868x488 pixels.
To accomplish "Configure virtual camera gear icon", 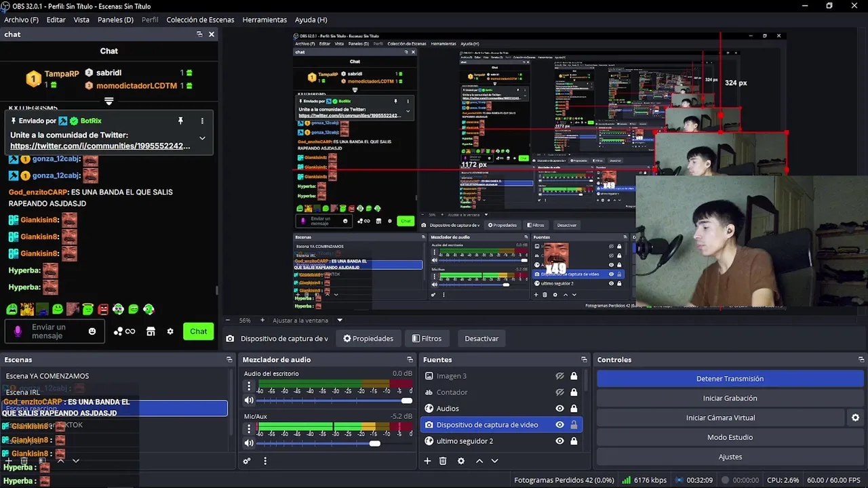I will point(856,418).
